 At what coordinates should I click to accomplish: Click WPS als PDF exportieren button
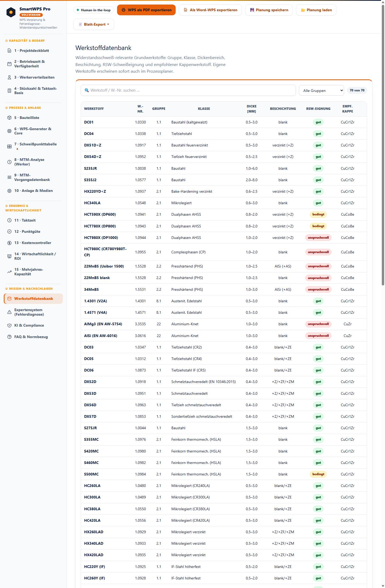coord(147,10)
